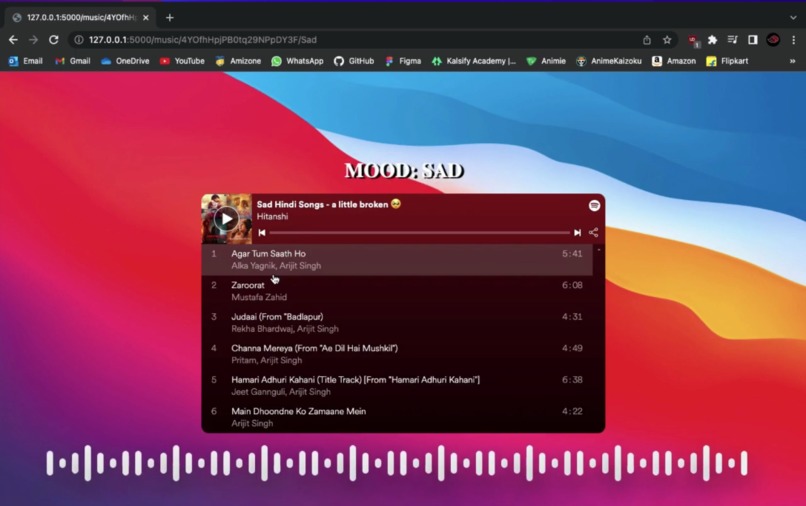Open a new browser tab
806x506 pixels.
[x=170, y=17]
